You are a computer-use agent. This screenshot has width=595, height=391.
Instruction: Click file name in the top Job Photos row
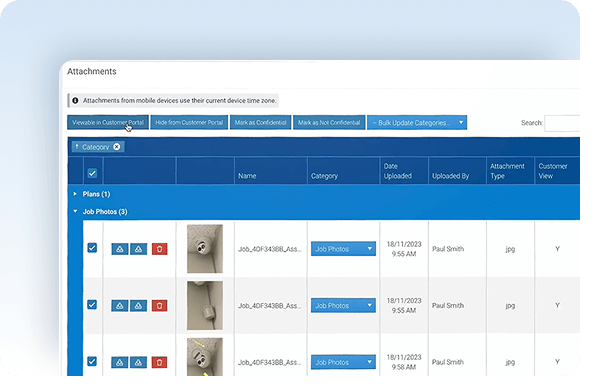click(269, 249)
